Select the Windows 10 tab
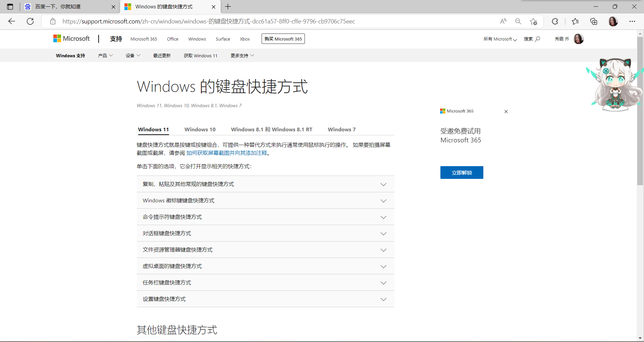Image resolution: width=644 pixels, height=342 pixels. [200, 130]
